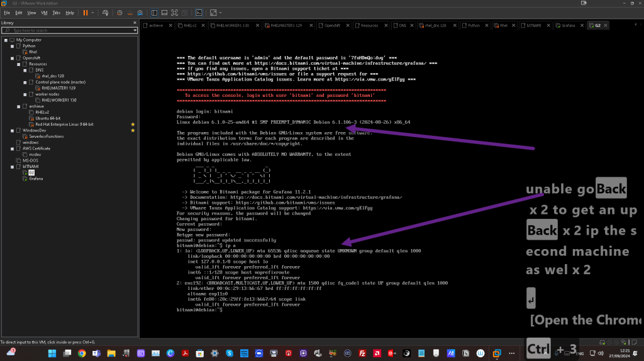Select Red Hat Enterprise Linux 9 64-bit VM
The image size is (644, 361).
pyautogui.click(x=64, y=125)
